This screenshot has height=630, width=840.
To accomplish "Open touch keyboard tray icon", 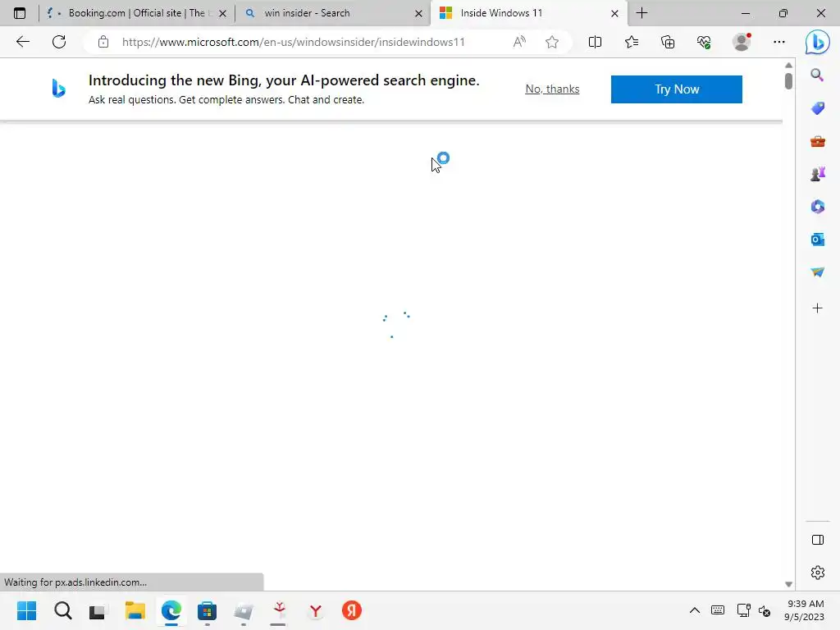I will pyautogui.click(x=718, y=610).
